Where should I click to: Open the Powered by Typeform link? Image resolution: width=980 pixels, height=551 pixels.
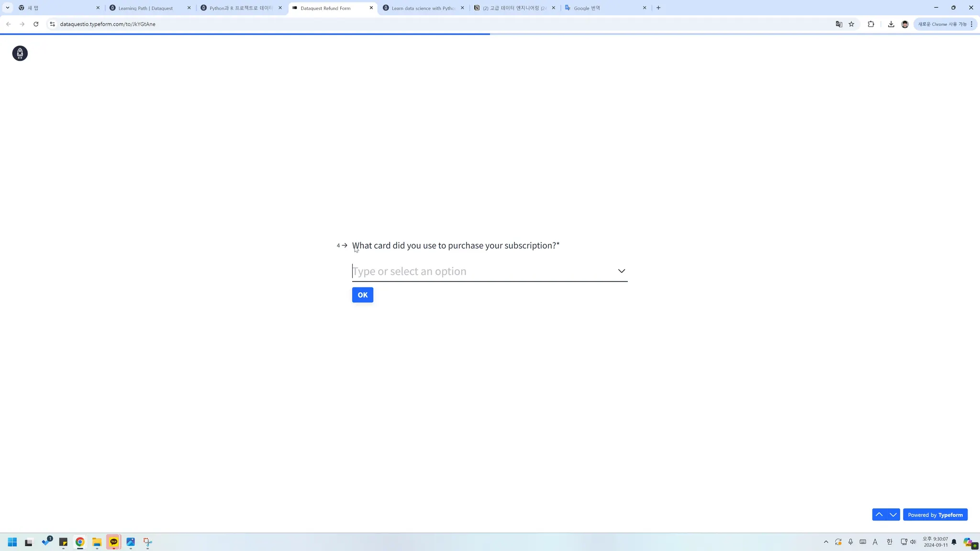point(935,515)
